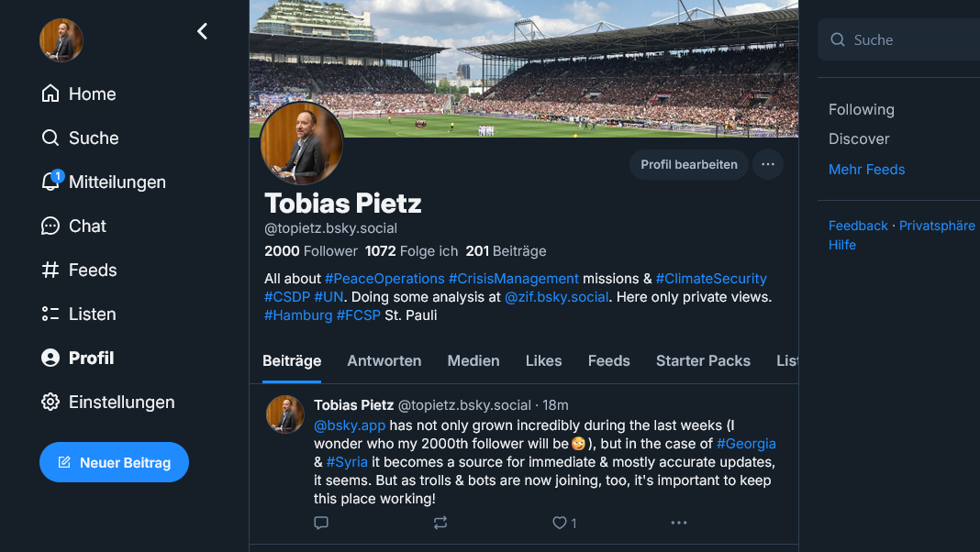This screenshot has height=552, width=980.
Task: Open Listen list icon in sidebar
Action: tap(50, 314)
